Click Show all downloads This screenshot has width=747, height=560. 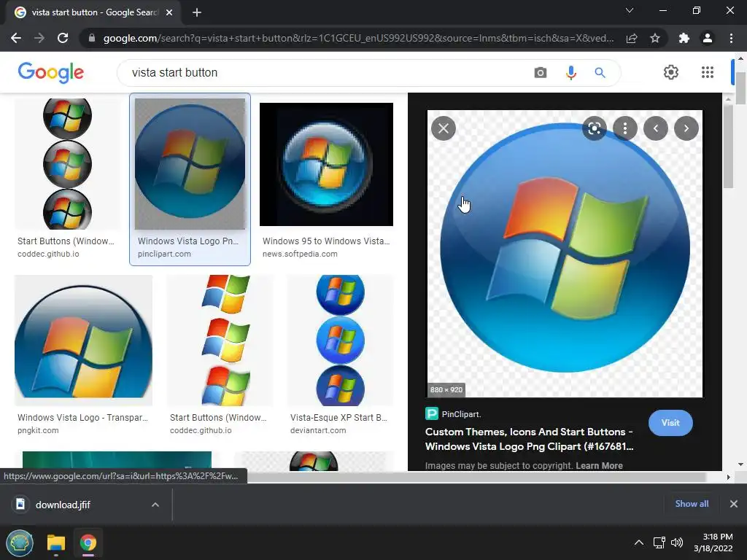pos(692,504)
